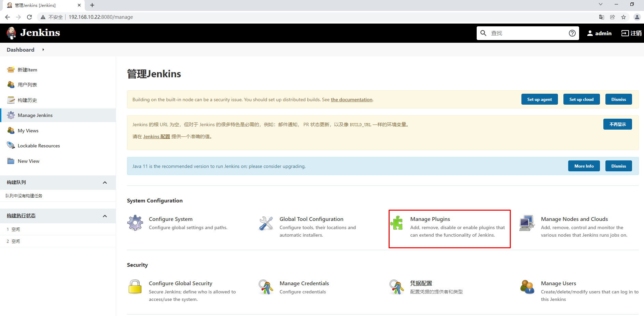Open the Manage Users link
Screen dimensions: 644x316
pyautogui.click(x=559, y=284)
